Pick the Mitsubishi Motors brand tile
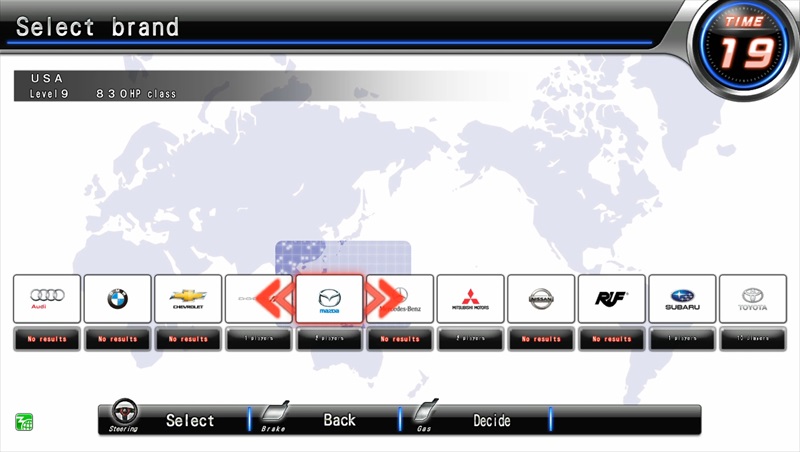This screenshot has width=800, height=452. [x=470, y=299]
